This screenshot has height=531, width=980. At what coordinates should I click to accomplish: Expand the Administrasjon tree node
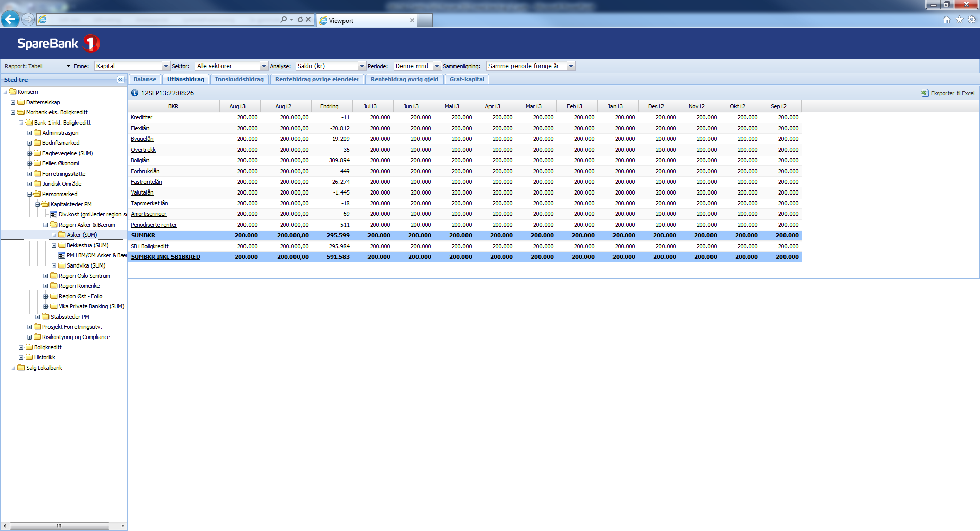tap(30, 133)
